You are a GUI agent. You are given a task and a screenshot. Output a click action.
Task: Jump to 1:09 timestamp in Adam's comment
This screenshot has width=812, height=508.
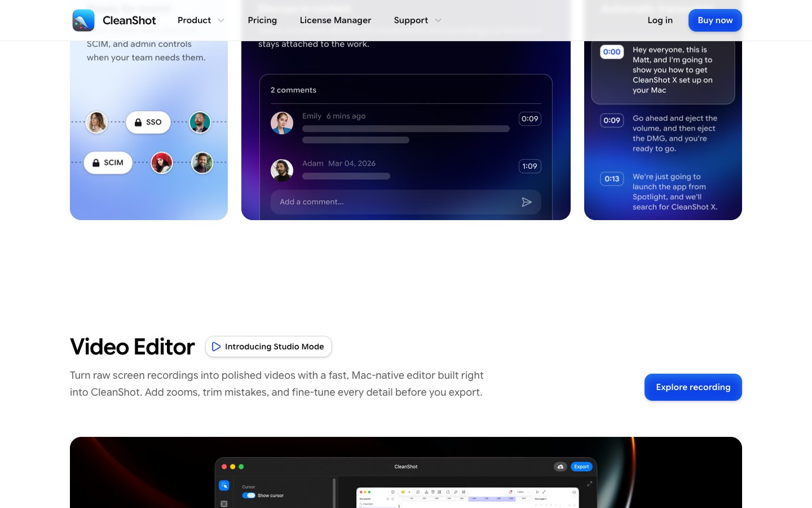coord(529,166)
